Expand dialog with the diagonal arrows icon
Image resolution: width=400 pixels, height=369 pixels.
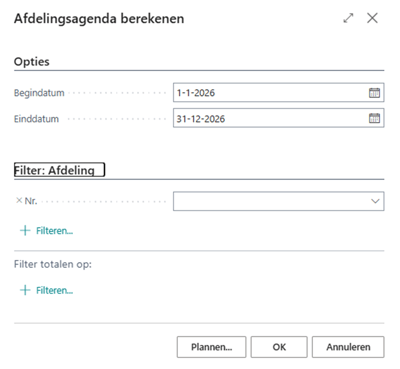348,18
